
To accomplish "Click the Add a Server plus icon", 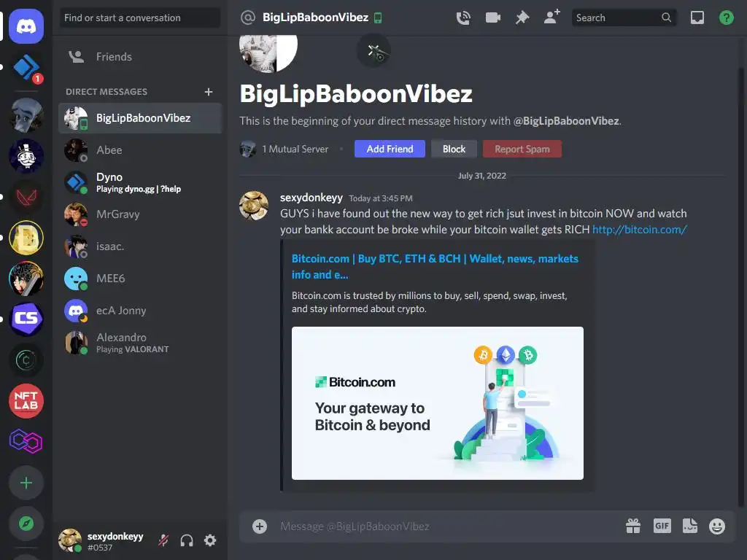I will click(x=26, y=483).
